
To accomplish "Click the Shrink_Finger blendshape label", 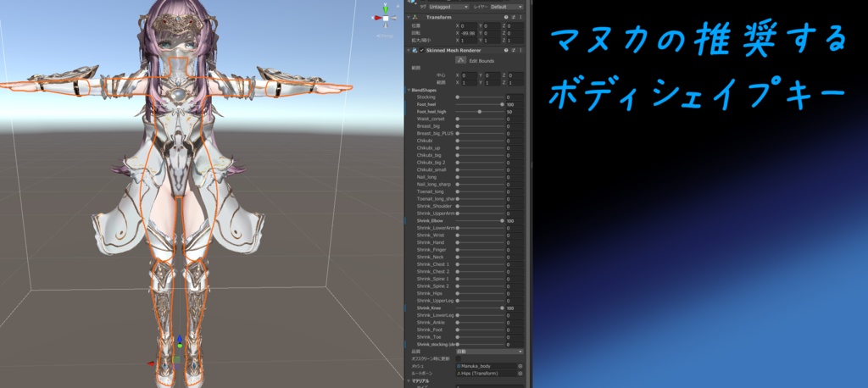I will click(431, 250).
